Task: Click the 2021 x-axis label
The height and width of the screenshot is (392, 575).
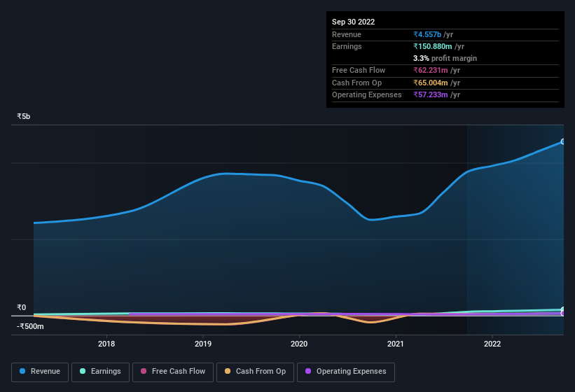Action: click(x=395, y=344)
